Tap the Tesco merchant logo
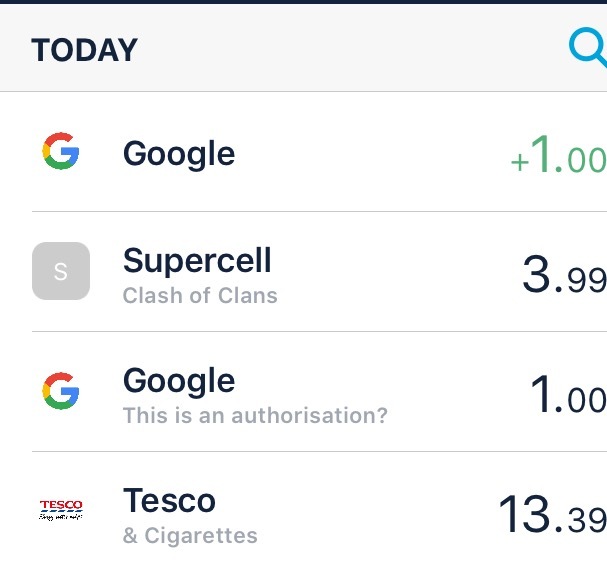 (61, 510)
